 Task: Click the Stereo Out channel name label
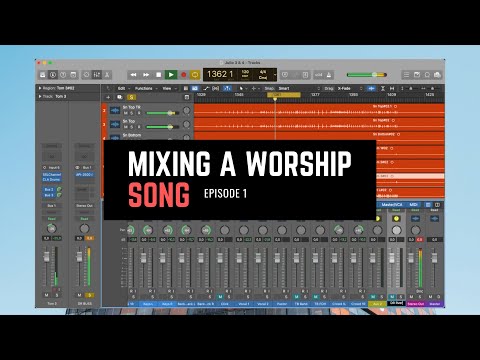click(x=416, y=304)
